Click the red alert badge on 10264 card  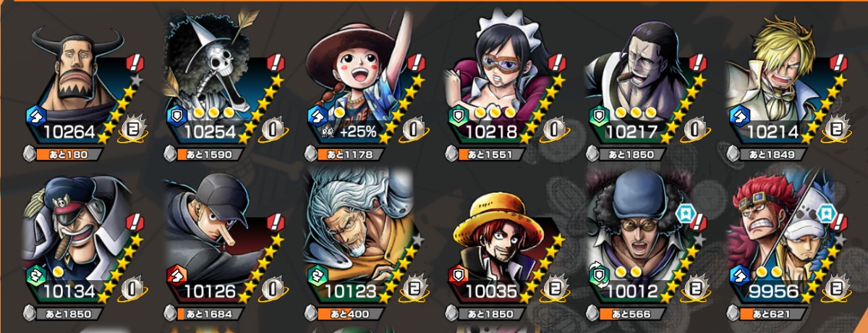click(x=134, y=63)
